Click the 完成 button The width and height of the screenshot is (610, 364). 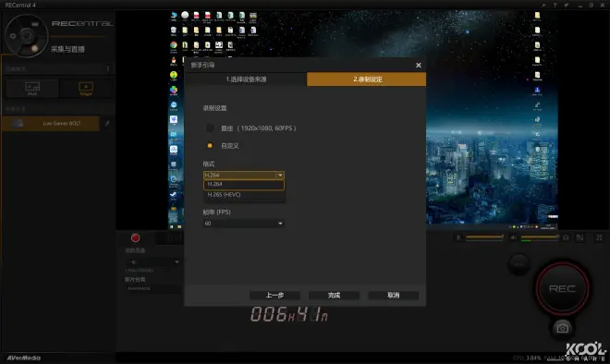point(334,295)
